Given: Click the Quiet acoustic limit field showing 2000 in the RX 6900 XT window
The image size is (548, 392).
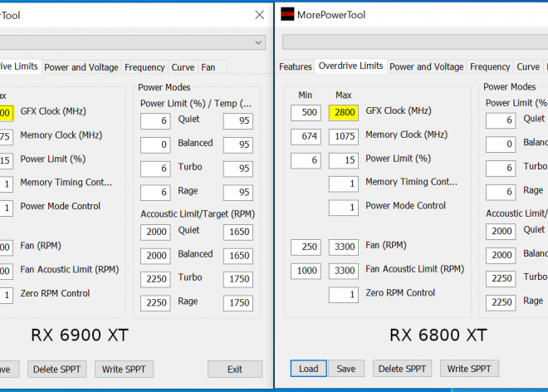Looking at the screenshot, I should click(155, 232).
